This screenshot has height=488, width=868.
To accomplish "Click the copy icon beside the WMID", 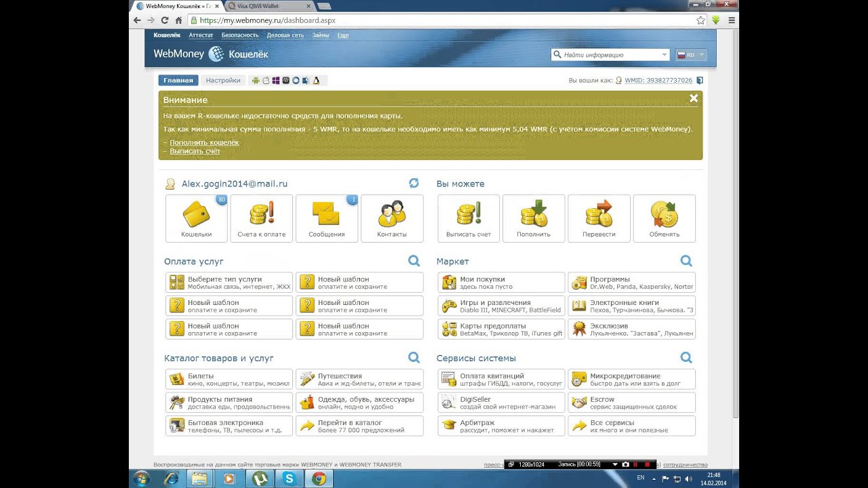I will (x=700, y=80).
